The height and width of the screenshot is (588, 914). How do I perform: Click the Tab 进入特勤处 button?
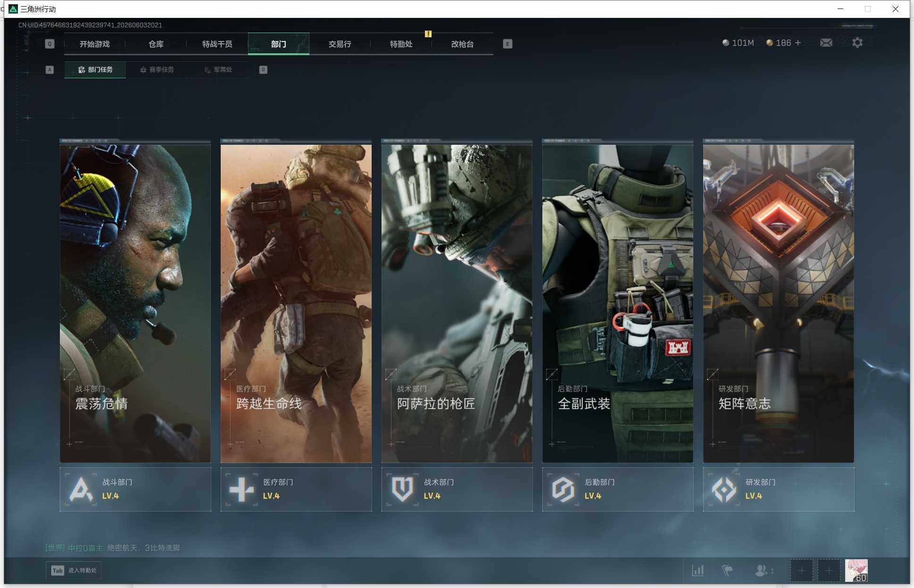[74, 571]
